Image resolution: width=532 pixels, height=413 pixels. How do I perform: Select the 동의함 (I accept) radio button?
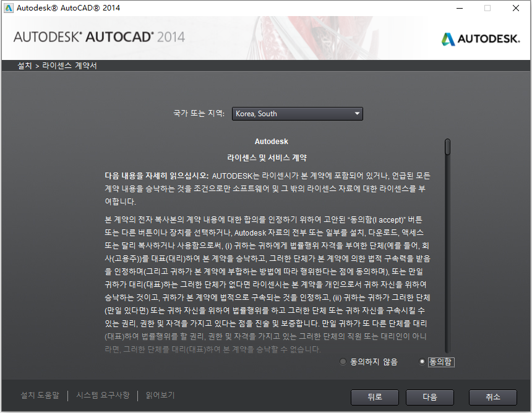tap(422, 362)
